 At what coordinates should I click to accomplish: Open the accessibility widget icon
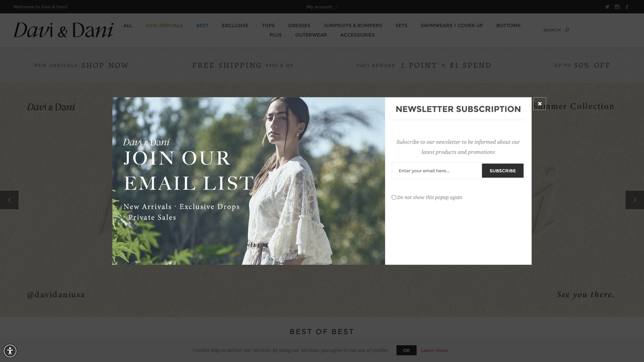click(x=10, y=351)
